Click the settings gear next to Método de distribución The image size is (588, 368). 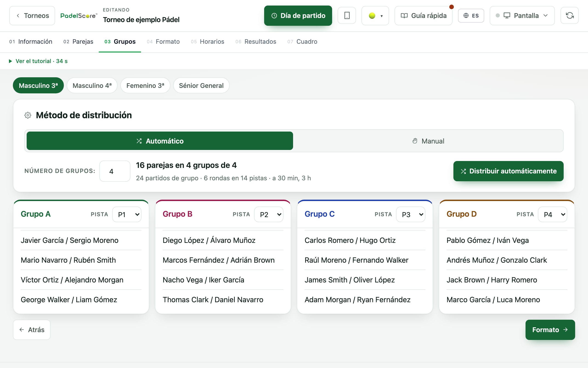(x=28, y=115)
